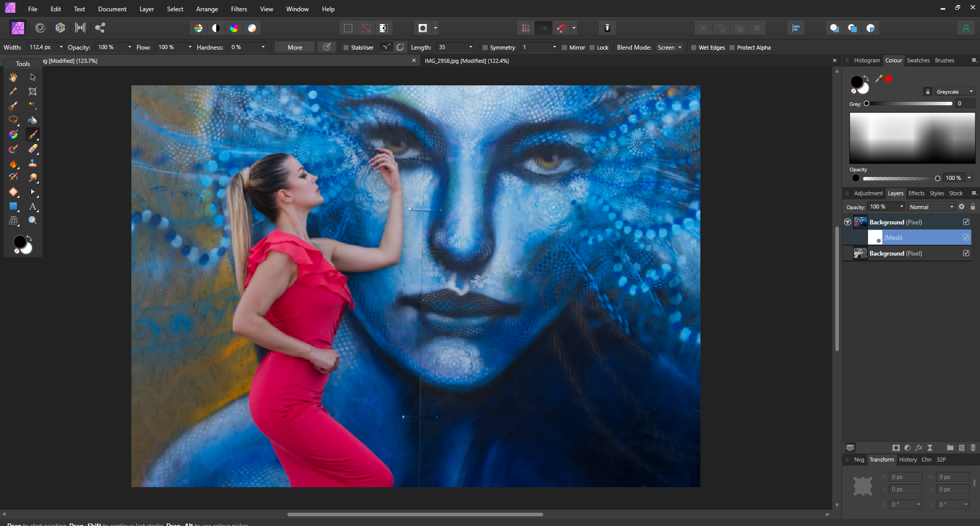Viewport: 980px width, 526px height.
Task: Click the Mask Layer icon in Layers panel
Action: click(x=896, y=448)
